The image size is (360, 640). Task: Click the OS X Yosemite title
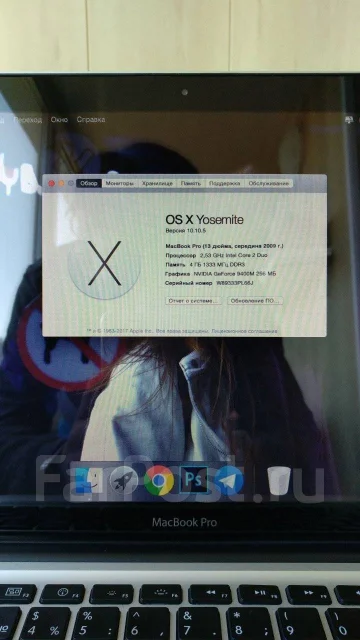pyautogui.click(x=204, y=220)
